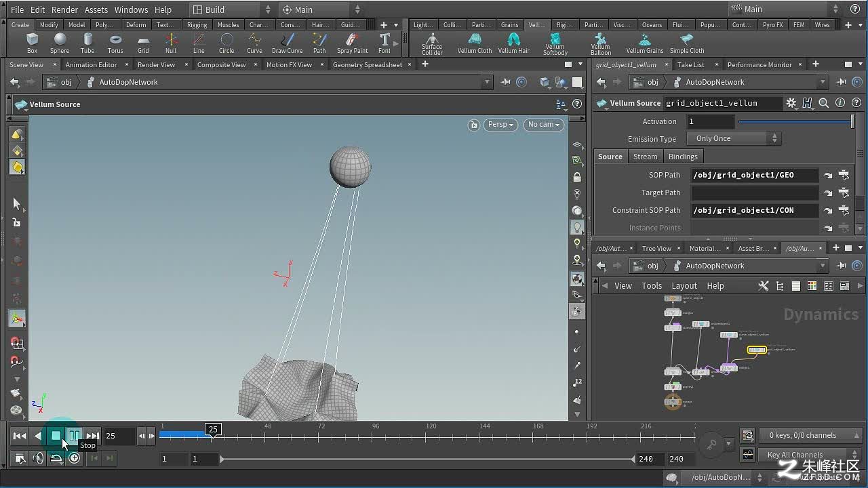868x488 pixels.
Task: Select the Curve shelf tool
Action: (x=254, y=43)
